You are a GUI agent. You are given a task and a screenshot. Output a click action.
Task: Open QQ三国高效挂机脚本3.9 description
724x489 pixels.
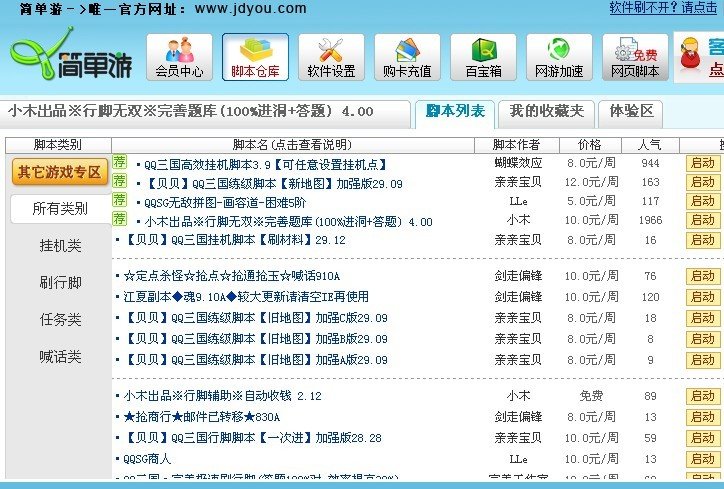(265, 165)
